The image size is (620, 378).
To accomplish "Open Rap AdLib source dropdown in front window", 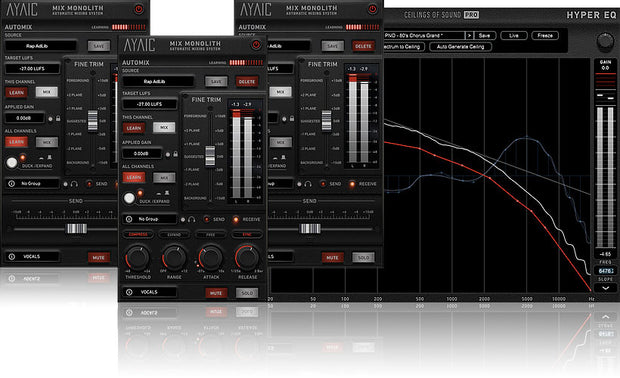I will tap(158, 81).
